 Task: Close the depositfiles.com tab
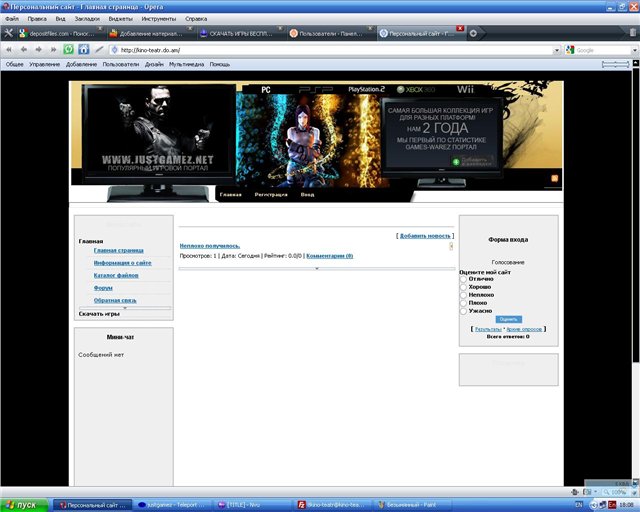coord(100,28)
